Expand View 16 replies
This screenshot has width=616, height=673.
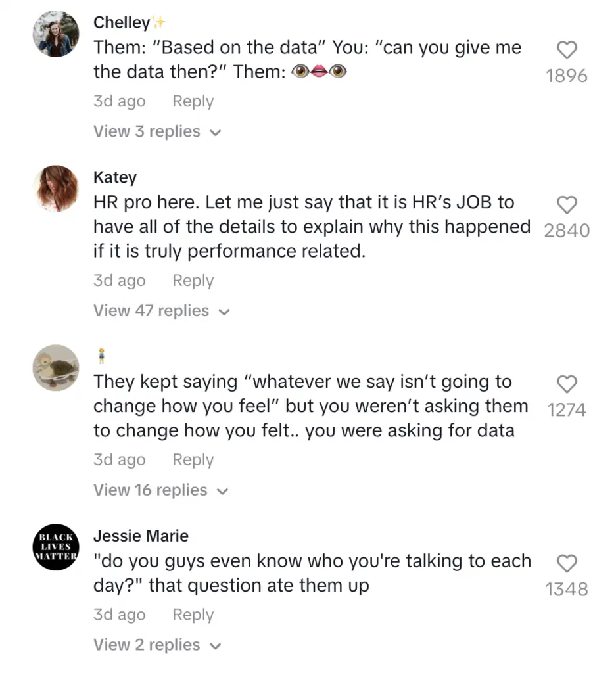(x=160, y=490)
